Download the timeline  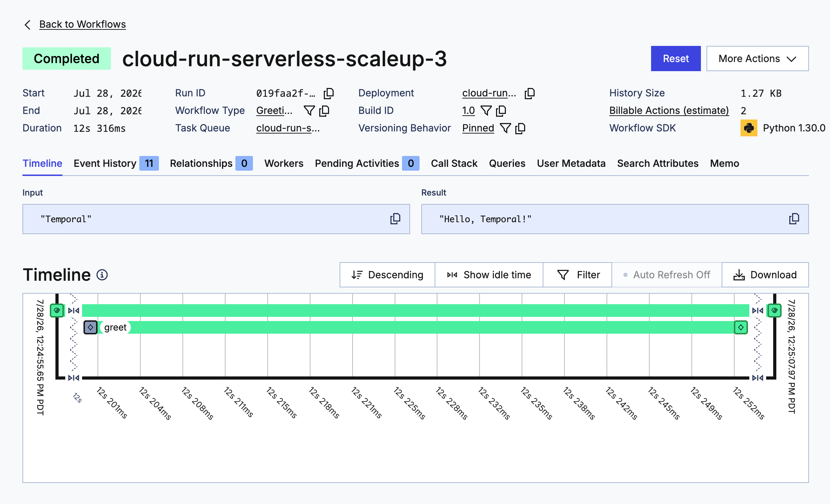click(765, 275)
